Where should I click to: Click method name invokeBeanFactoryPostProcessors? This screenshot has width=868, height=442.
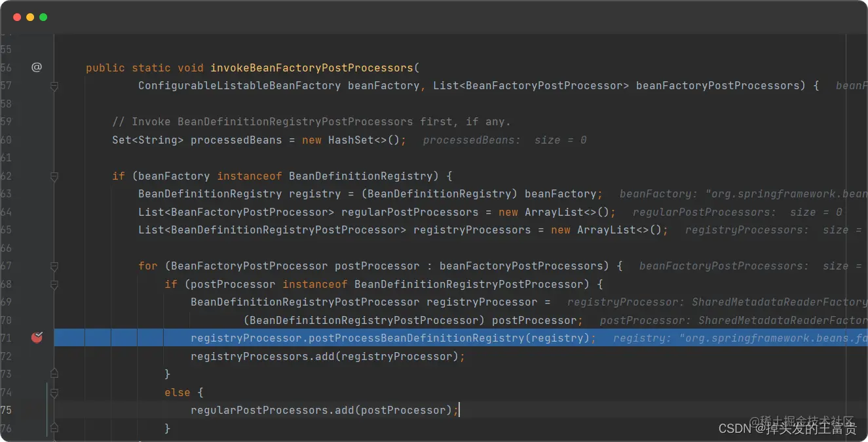pyautogui.click(x=311, y=68)
